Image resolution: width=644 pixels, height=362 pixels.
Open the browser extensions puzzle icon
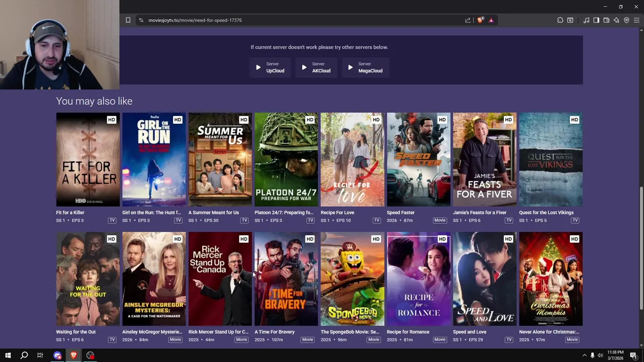[560, 20]
